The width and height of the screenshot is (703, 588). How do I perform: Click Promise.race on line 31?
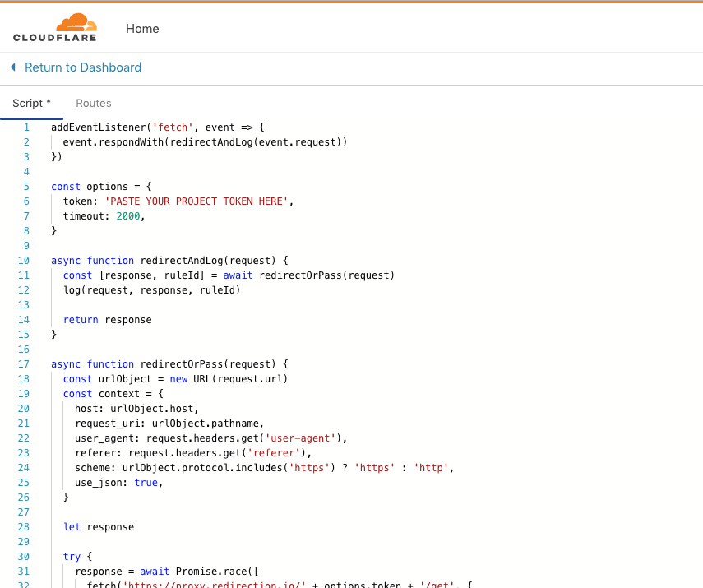pos(211,572)
